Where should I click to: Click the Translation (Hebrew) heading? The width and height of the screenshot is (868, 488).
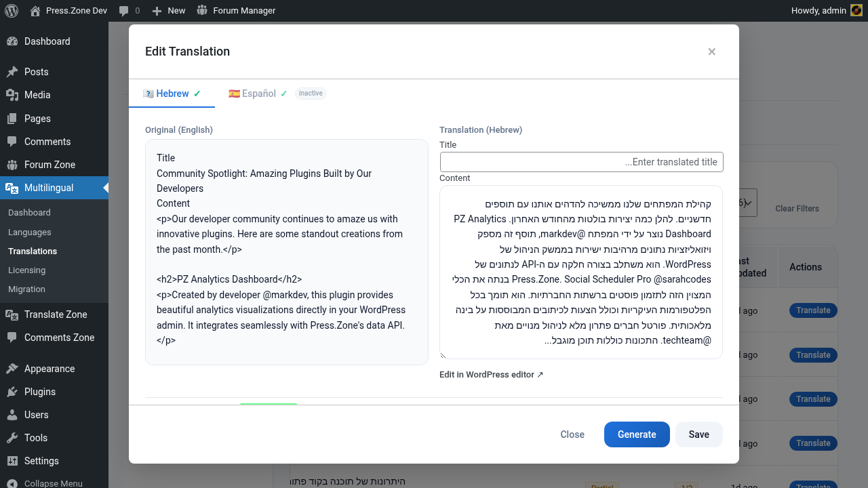[481, 130]
